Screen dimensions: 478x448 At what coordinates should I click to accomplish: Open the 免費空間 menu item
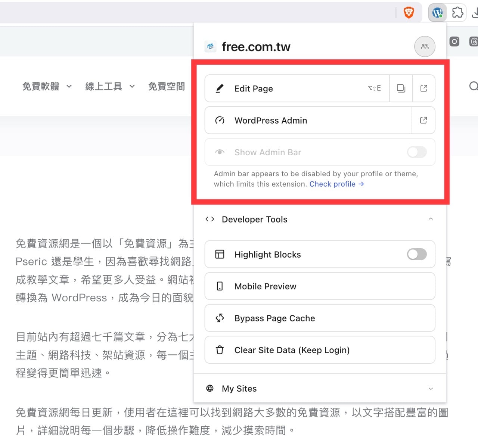[167, 86]
